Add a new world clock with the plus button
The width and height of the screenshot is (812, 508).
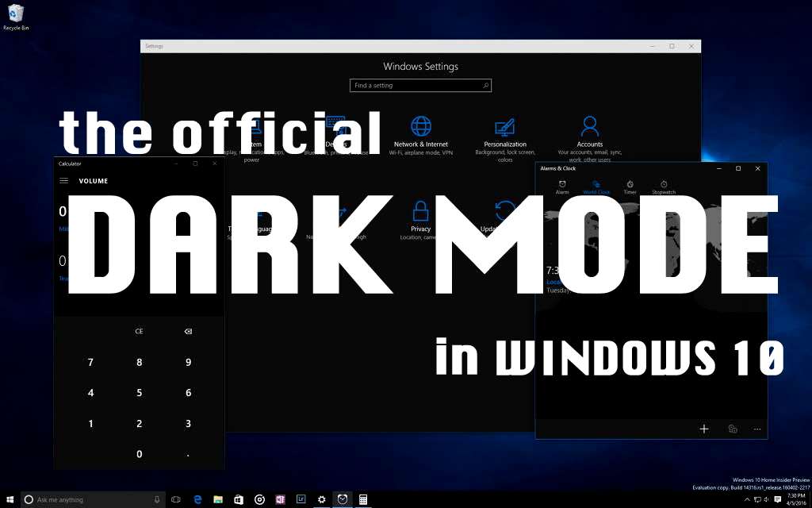click(x=703, y=429)
